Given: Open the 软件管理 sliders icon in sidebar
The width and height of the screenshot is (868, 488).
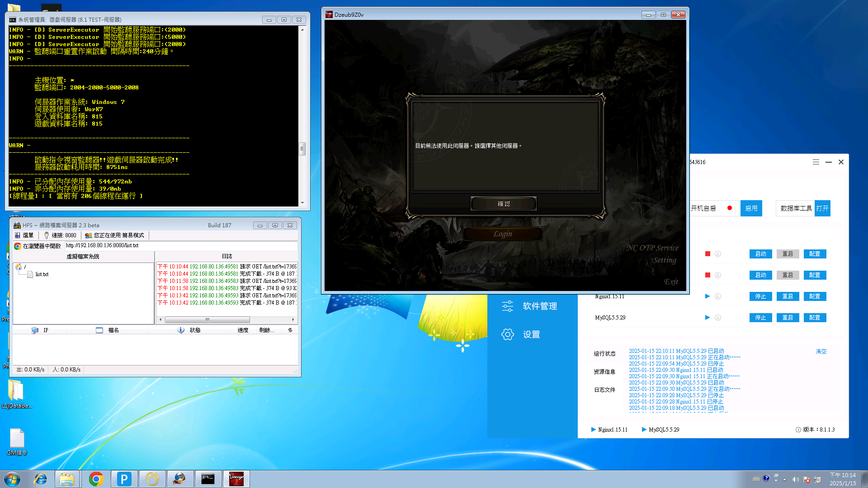Looking at the screenshot, I should 508,306.
